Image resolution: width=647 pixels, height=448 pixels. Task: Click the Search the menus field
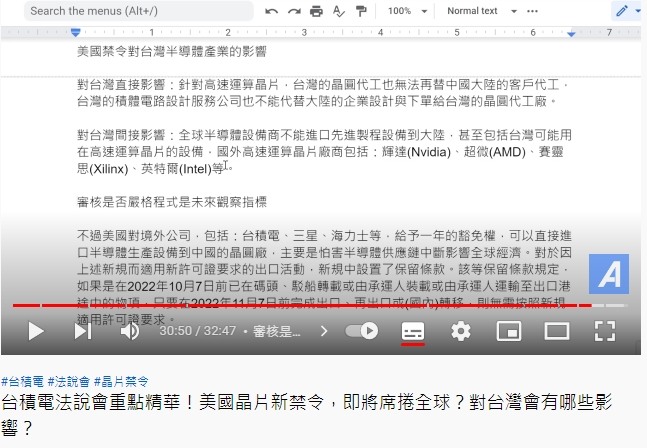(x=139, y=11)
